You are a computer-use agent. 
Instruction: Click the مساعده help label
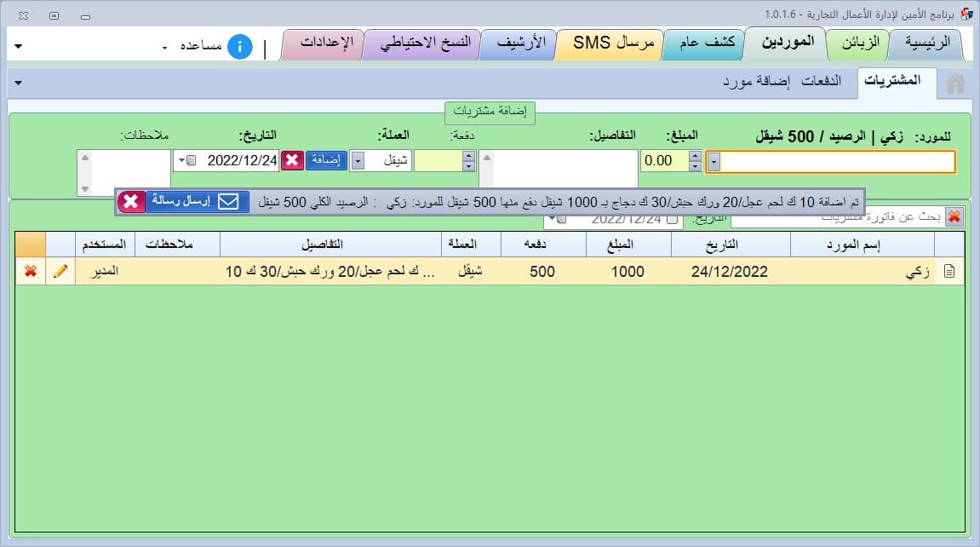201,46
